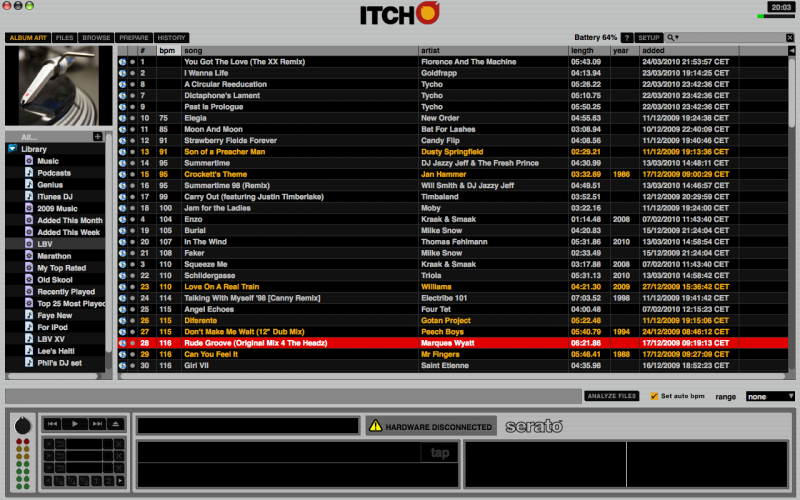
Task: Sort tracks by the artist column header
Action: pos(493,51)
